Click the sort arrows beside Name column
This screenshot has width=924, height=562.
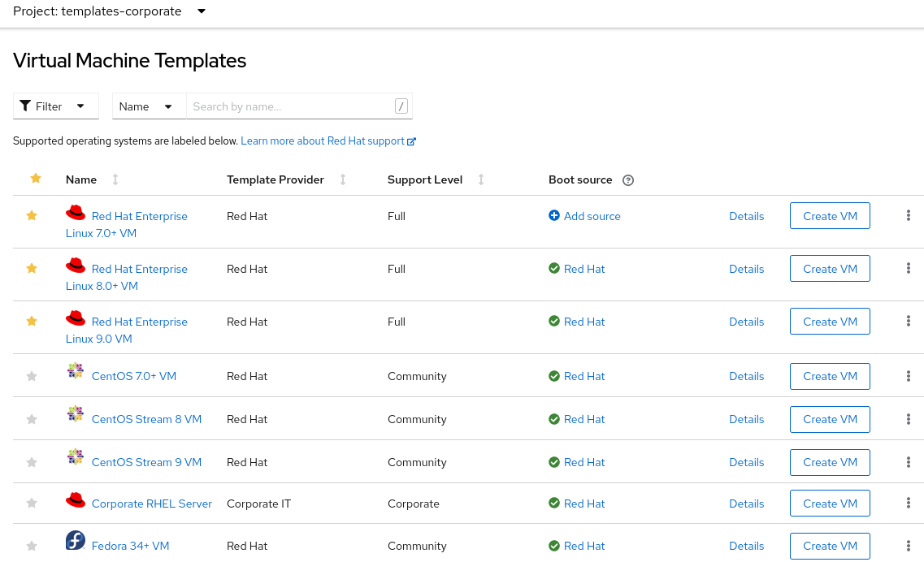pos(115,179)
